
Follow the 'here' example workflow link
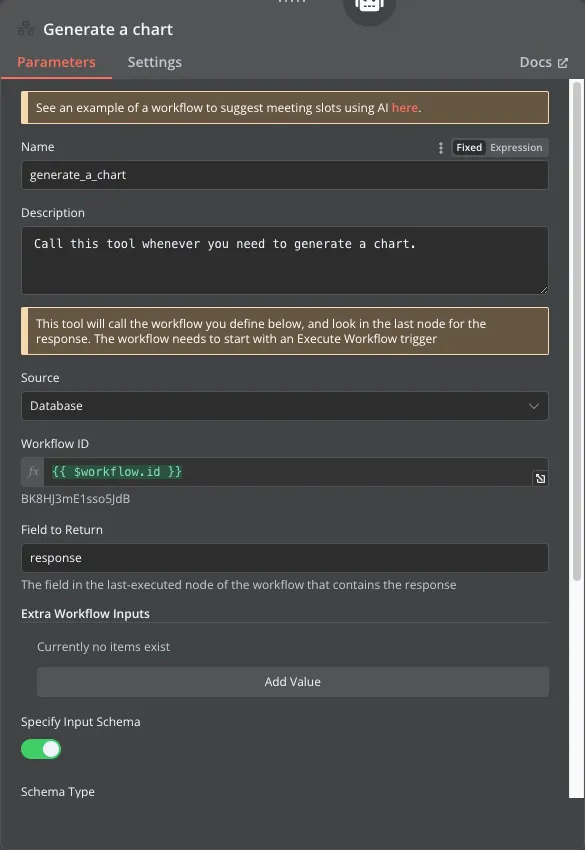coord(404,108)
